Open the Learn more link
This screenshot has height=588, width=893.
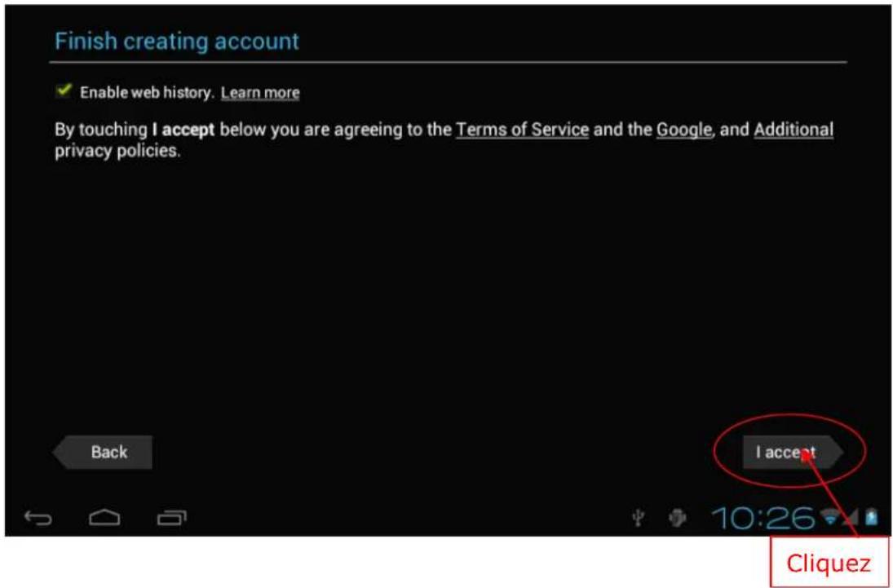260,93
